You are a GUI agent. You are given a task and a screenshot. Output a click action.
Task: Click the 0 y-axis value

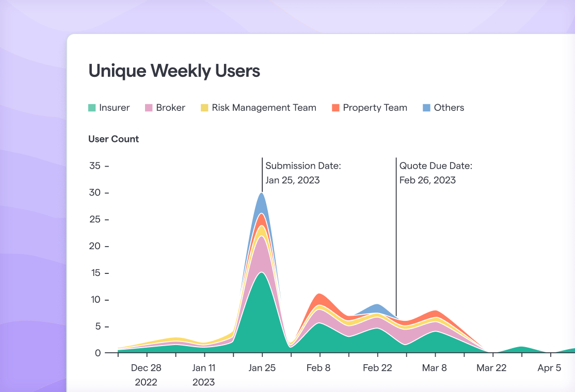click(x=98, y=353)
